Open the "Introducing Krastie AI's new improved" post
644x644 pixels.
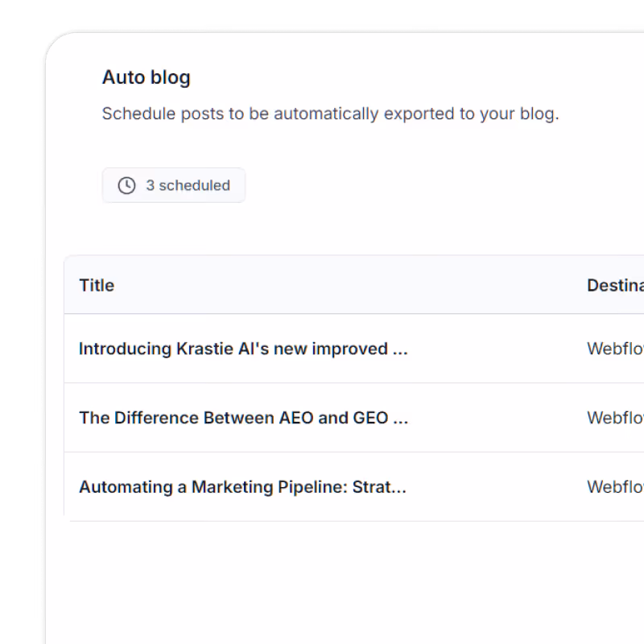243,349
